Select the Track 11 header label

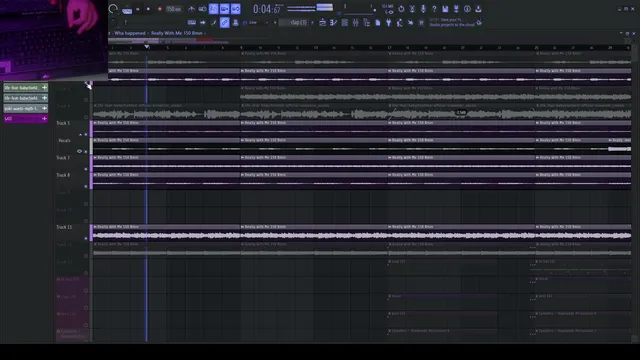(x=64, y=227)
